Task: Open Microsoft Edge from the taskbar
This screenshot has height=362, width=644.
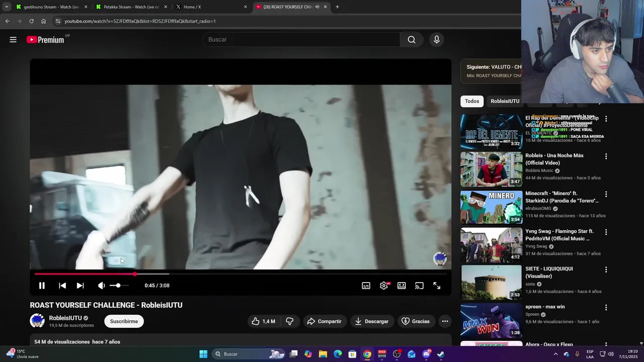Action: 338,354
